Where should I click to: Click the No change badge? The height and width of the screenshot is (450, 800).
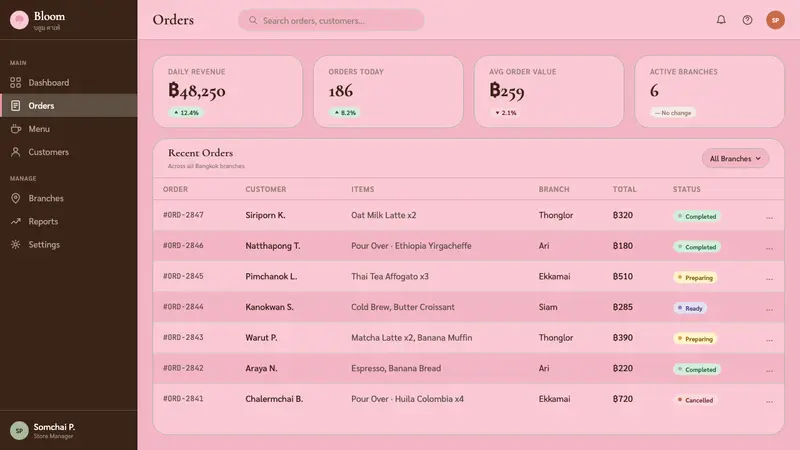coord(673,113)
